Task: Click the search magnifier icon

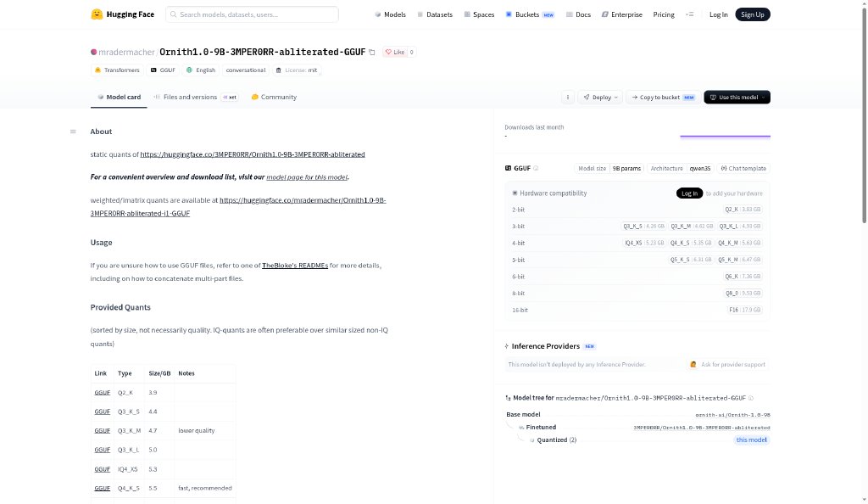Action: [173, 14]
